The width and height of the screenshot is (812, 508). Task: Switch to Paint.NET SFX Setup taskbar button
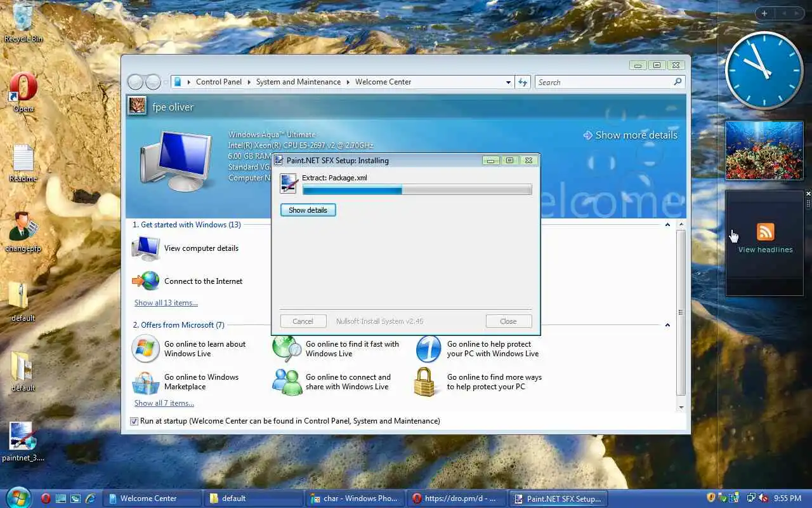click(x=558, y=498)
